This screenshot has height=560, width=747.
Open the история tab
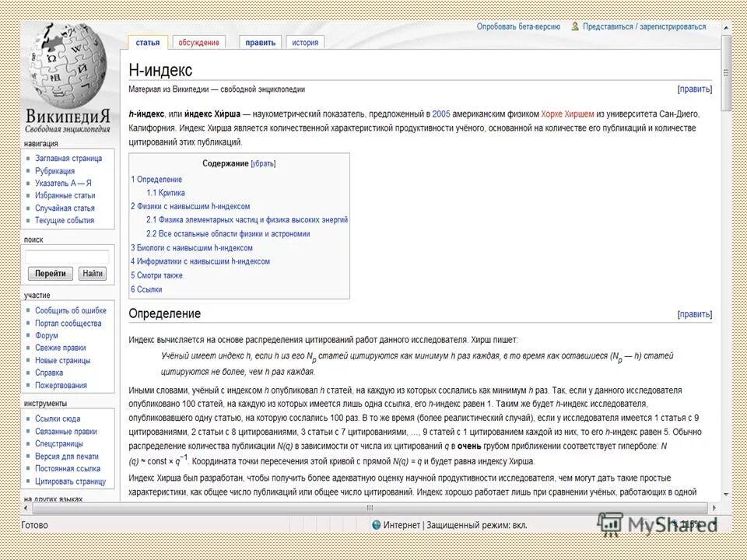(305, 42)
